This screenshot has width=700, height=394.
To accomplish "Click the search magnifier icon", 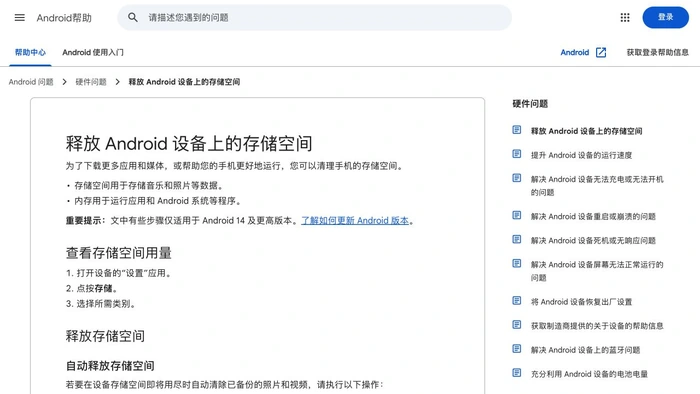I will [133, 17].
